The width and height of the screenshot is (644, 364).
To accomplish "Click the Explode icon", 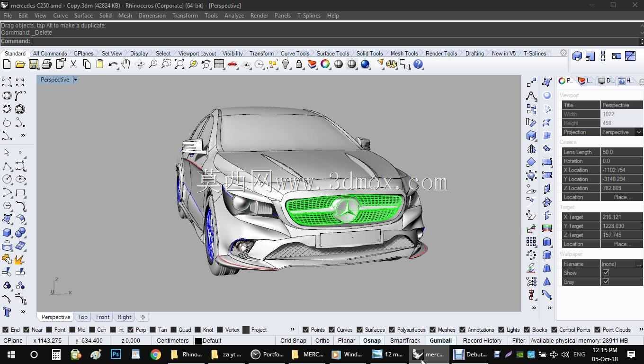I will pos(20,259).
